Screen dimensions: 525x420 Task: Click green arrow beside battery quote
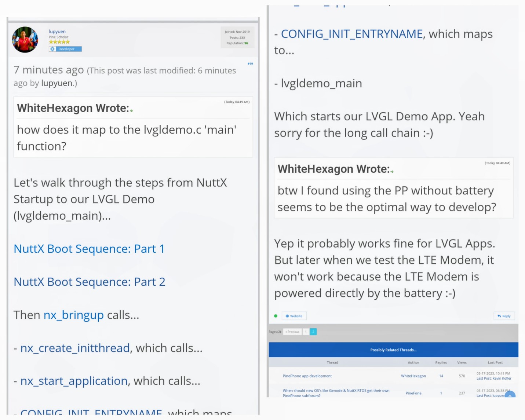point(392,171)
